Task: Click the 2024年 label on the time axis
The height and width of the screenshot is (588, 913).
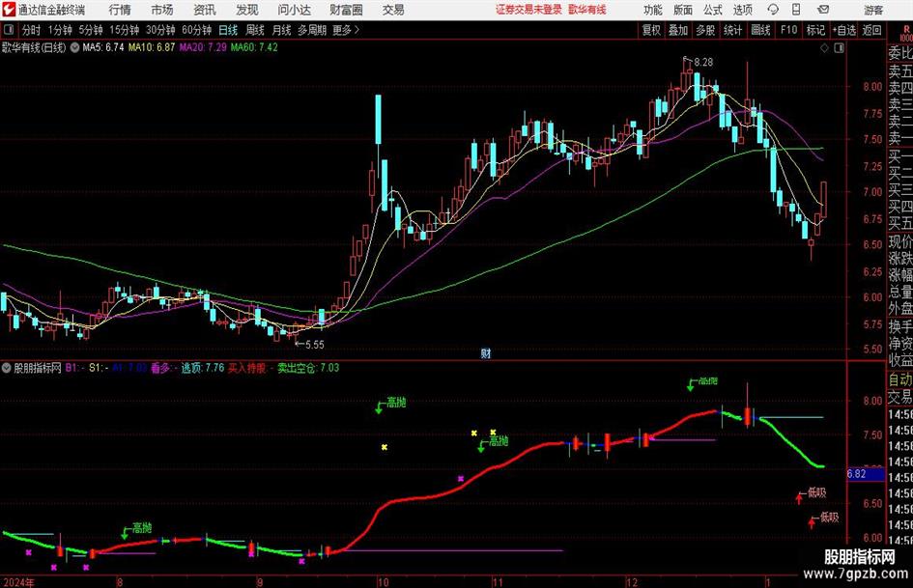Action: (x=18, y=582)
